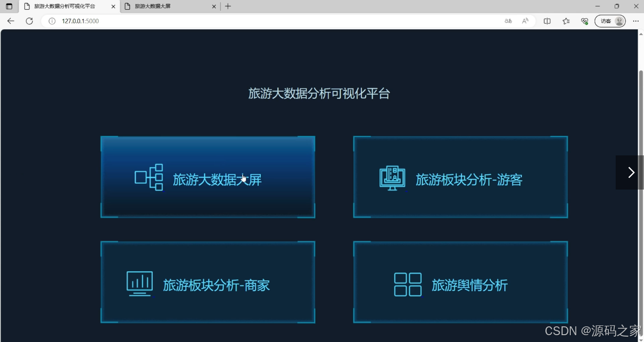644x342 pixels.
Task: Refresh the current page
Action: (29, 21)
